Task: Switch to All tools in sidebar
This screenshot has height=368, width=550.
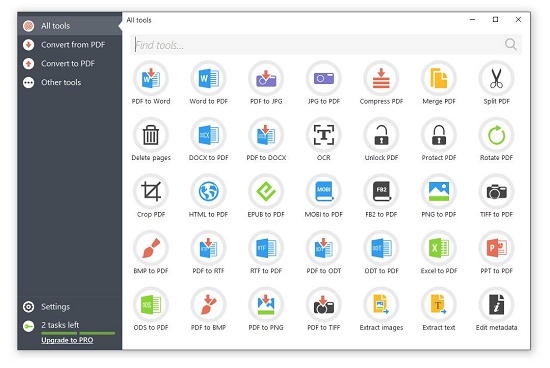Action: [x=69, y=26]
